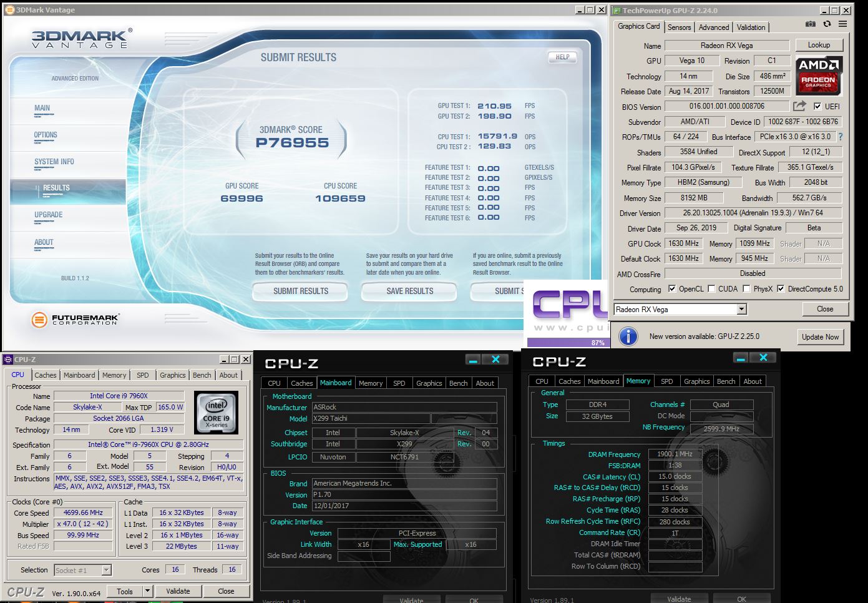
Task: Click the Futuremark Corporation logo
Action: (75, 320)
